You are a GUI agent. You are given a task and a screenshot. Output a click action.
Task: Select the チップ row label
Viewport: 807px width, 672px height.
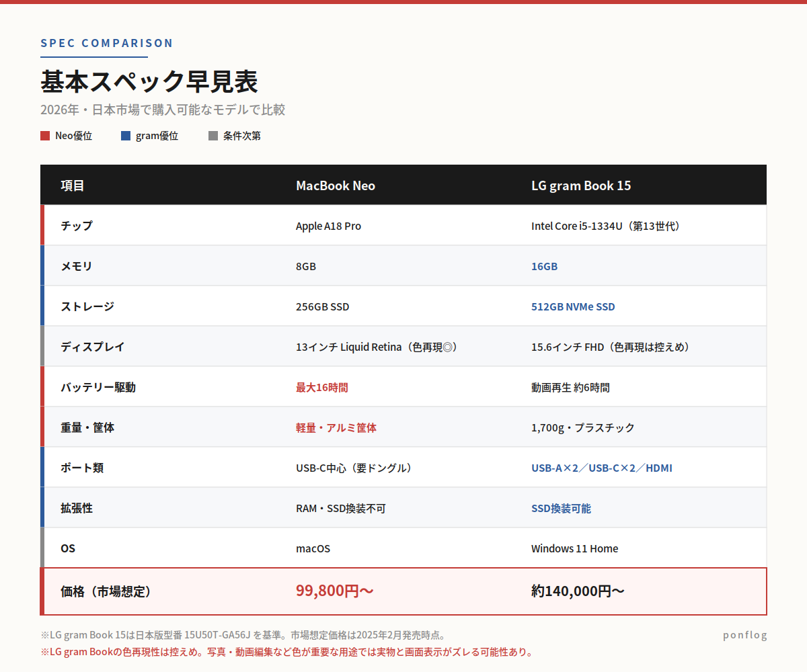point(77,226)
